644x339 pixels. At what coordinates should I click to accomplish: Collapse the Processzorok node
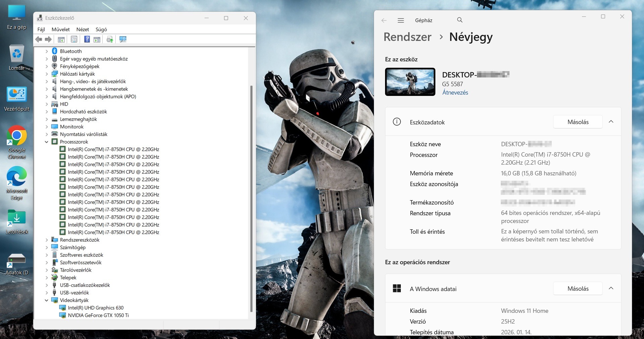(x=47, y=142)
